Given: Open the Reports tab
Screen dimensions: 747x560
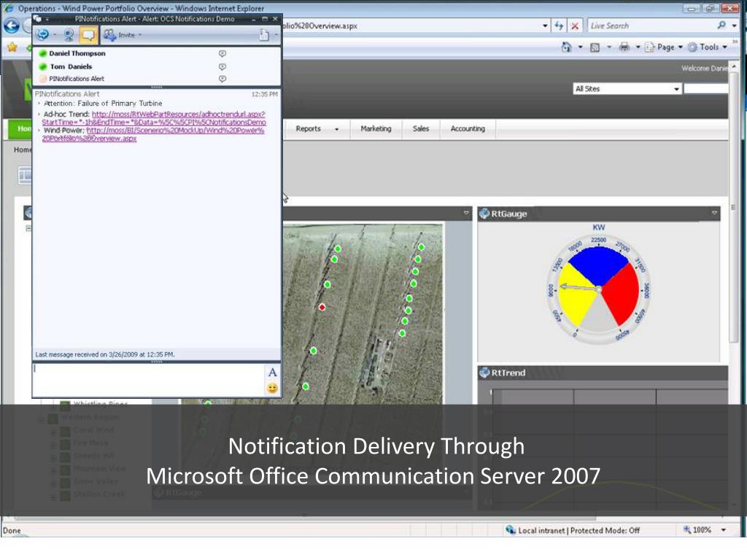Looking at the screenshot, I should 309,128.
